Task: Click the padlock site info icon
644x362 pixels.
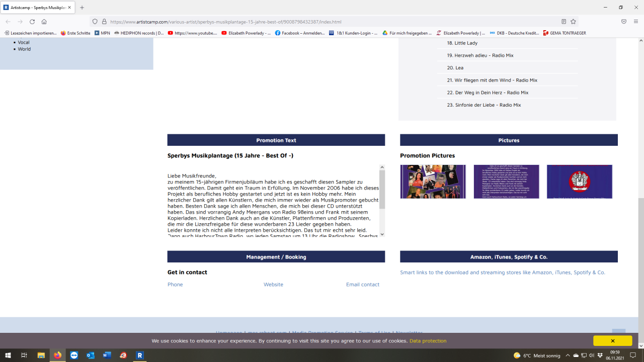Action: click(x=104, y=22)
